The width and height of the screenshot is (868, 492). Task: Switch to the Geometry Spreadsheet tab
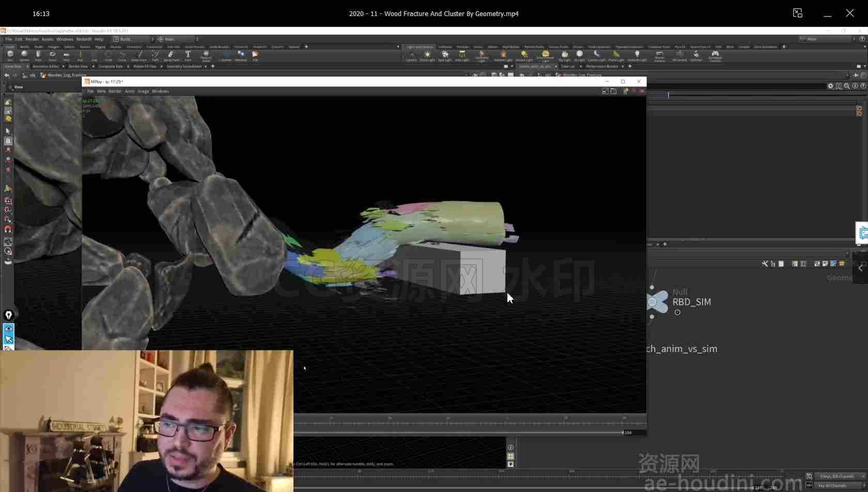[184, 66]
